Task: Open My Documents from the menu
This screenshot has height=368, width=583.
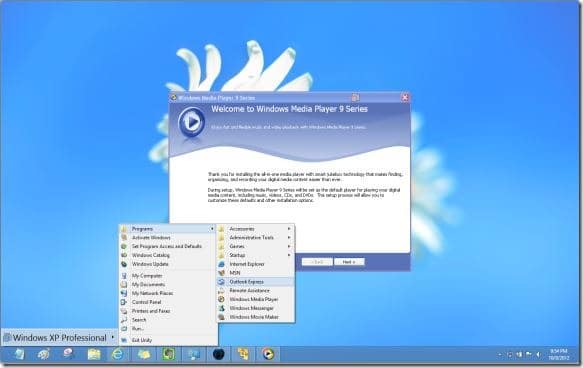Action: pos(168,284)
